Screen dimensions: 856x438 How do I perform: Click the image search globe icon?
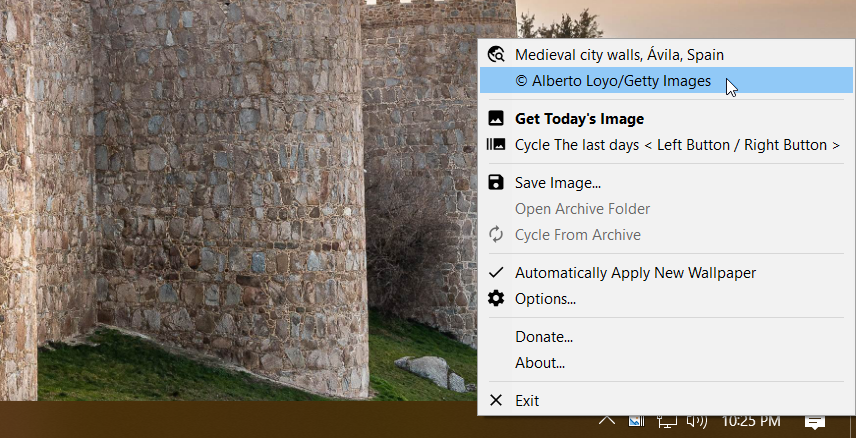(x=496, y=55)
